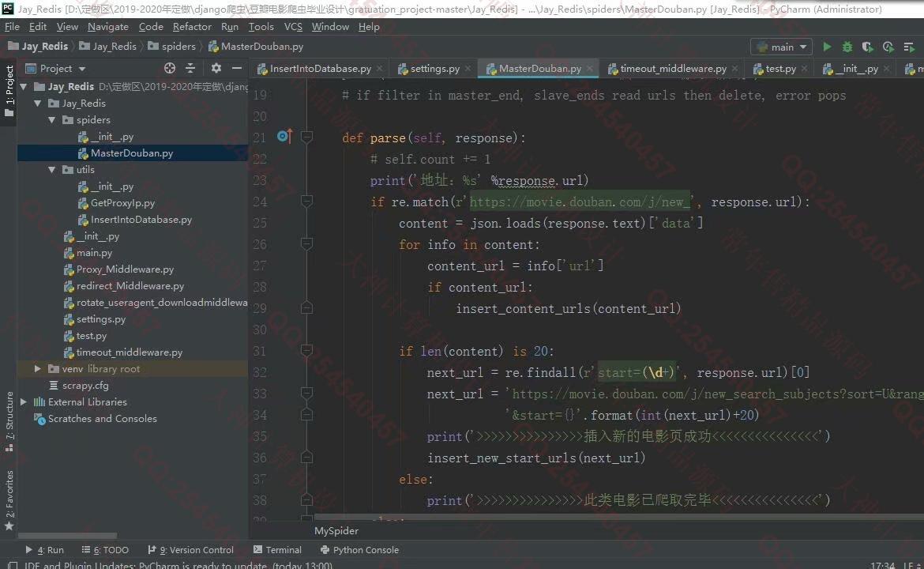Open the TODO tool window
Screen dimensions: 924x569
click(105, 549)
